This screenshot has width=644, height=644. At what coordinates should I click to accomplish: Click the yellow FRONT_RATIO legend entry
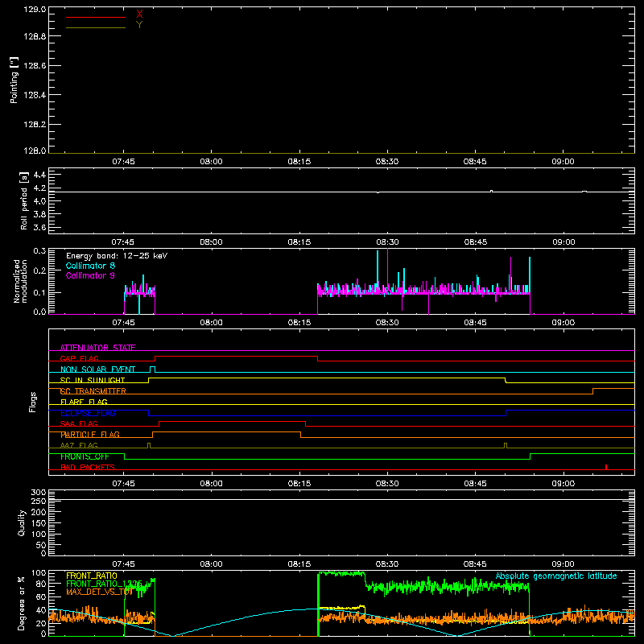pyautogui.click(x=92, y=576)
